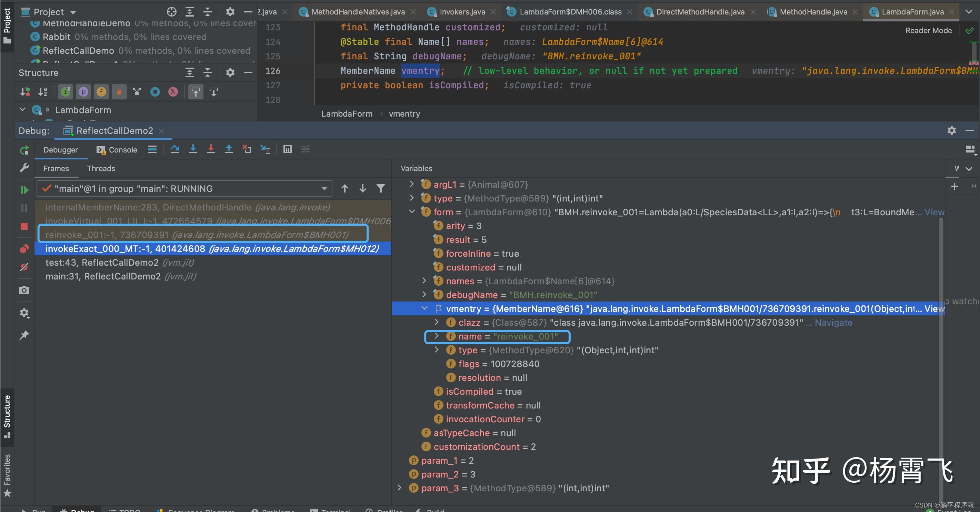Viewport: 980px width, 512px height.
Task: Click the Force Step Into red arrow
Action: 211,149
